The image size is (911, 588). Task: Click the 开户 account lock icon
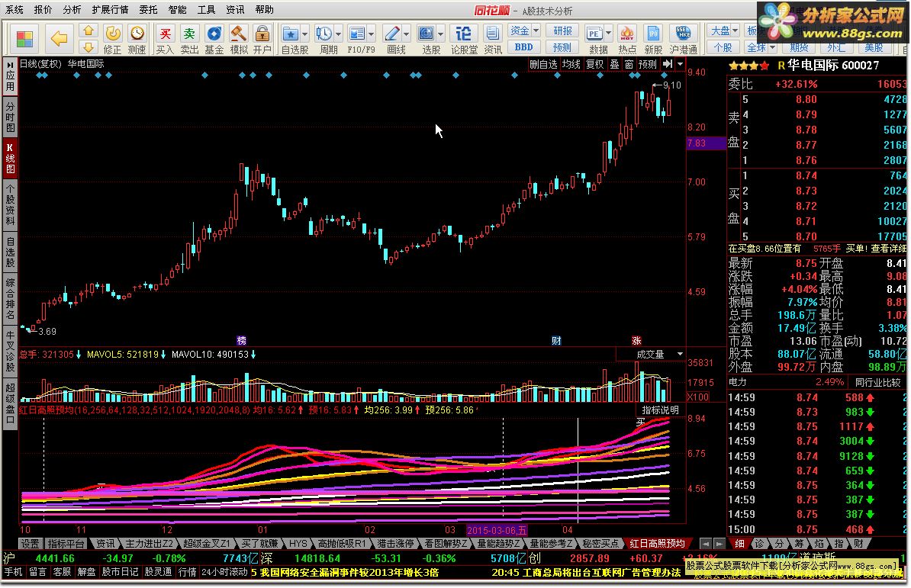pos(262,34)
